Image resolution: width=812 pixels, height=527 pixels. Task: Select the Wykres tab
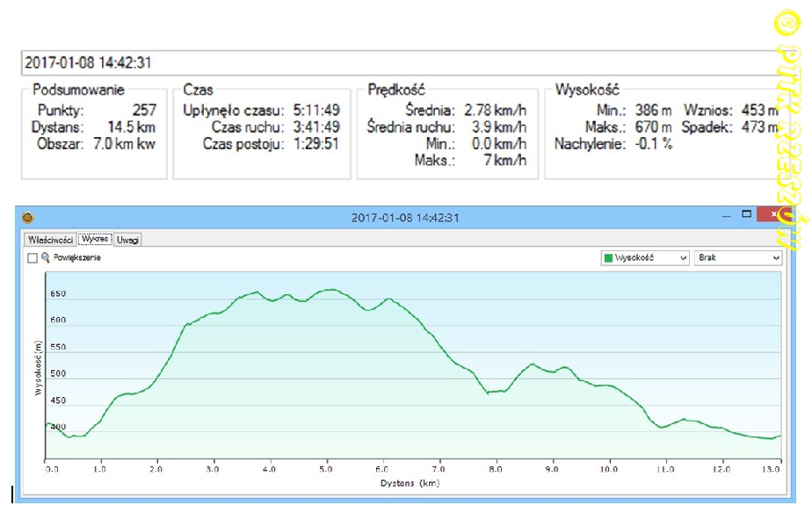pyautogui.click(x=94, y=239)
